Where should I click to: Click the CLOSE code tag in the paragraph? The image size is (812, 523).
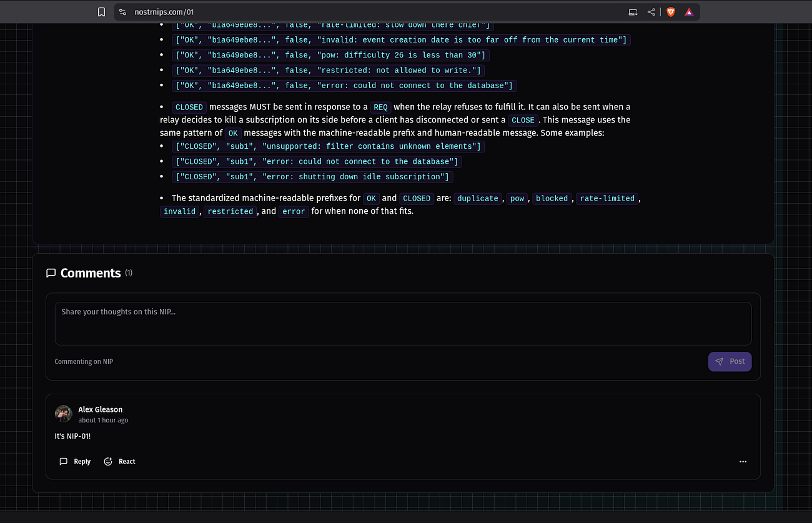point(523,120)
